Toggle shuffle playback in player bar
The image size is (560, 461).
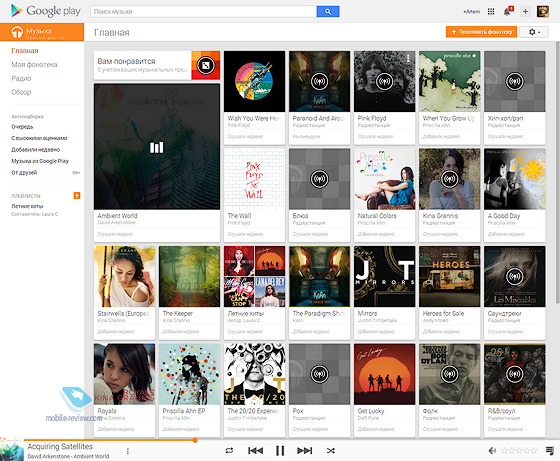331,451
